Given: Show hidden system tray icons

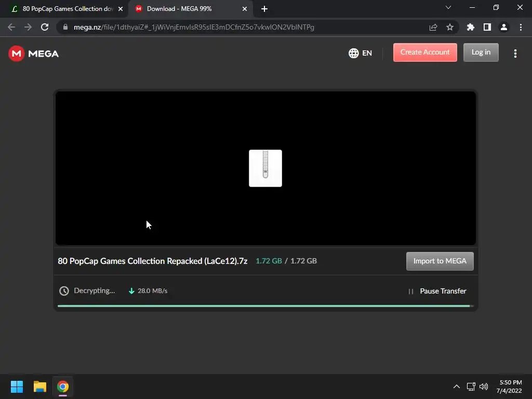Looking at the screenshot, I should [x=457, y=387].
